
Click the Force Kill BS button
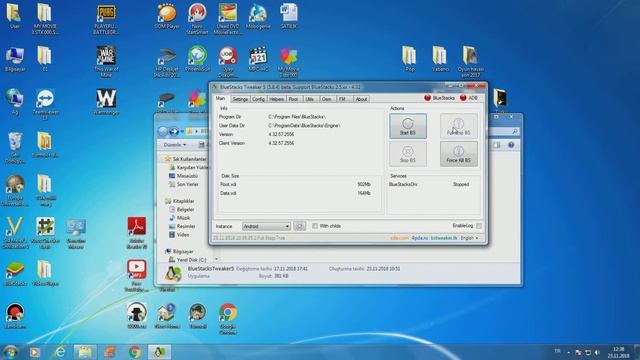point(458,154)
